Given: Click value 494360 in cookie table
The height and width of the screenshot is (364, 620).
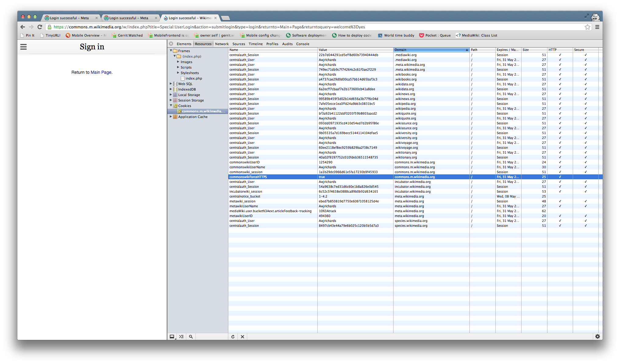Looking at the screenshot, I should coord(324,216).
